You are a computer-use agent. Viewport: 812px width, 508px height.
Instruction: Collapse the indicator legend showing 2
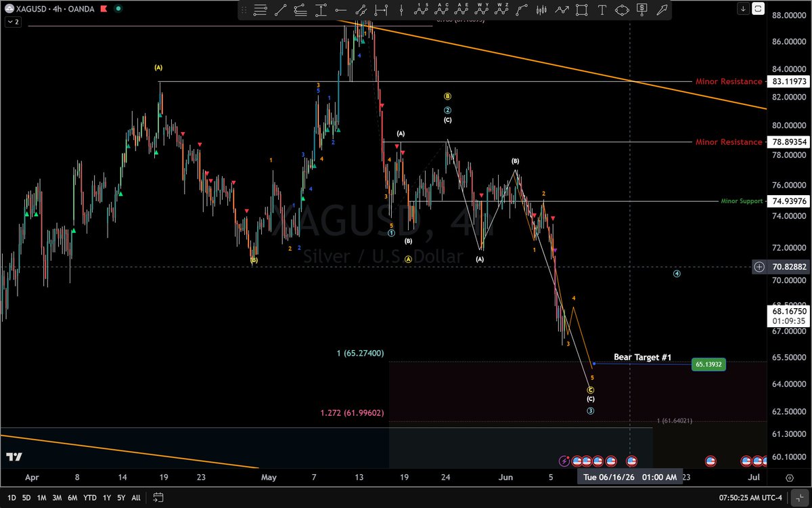[12, 22]
